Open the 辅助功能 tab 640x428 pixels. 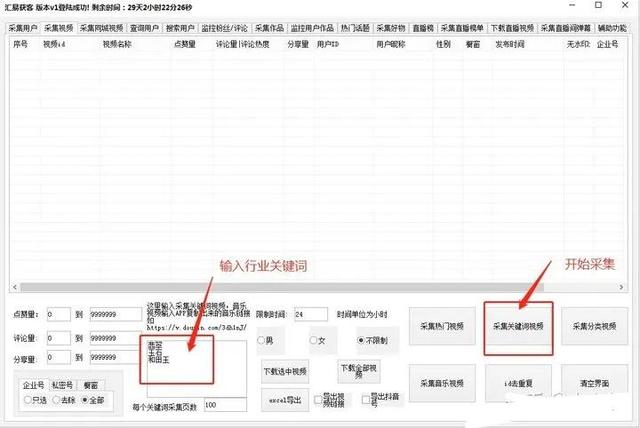coord(612,28)
